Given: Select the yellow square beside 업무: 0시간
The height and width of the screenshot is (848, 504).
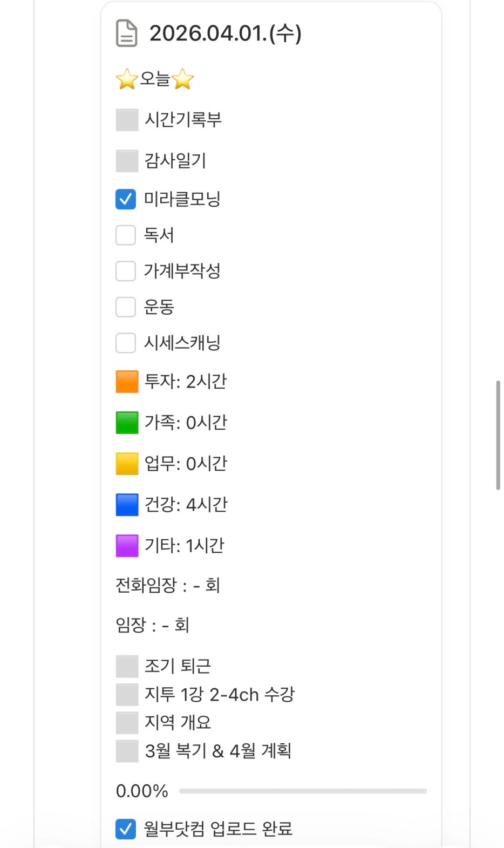Looking at the screenshot, I should 127,464.
